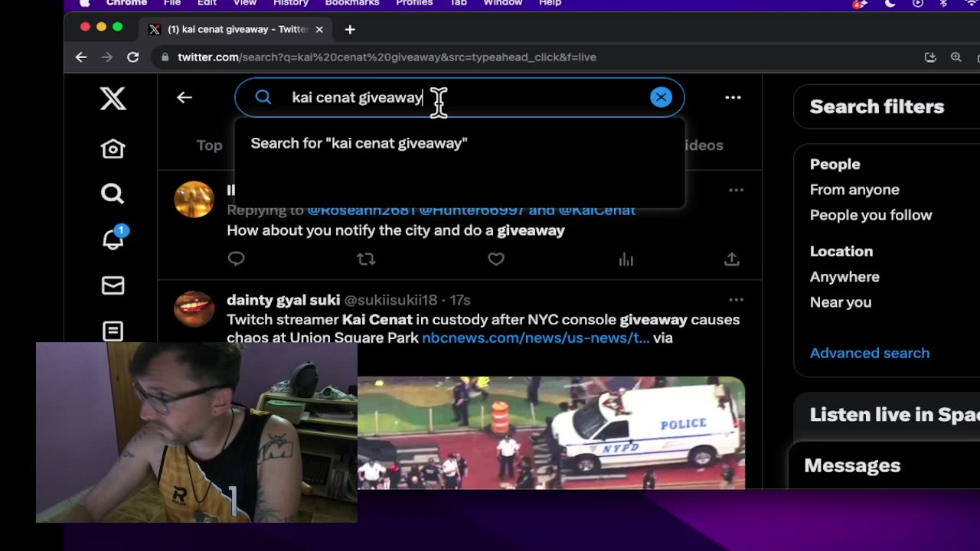The height and width of the screenshot is (551, 980).
Task: Open the Chrome menu in menu bar
Action: tap(126, 3)
